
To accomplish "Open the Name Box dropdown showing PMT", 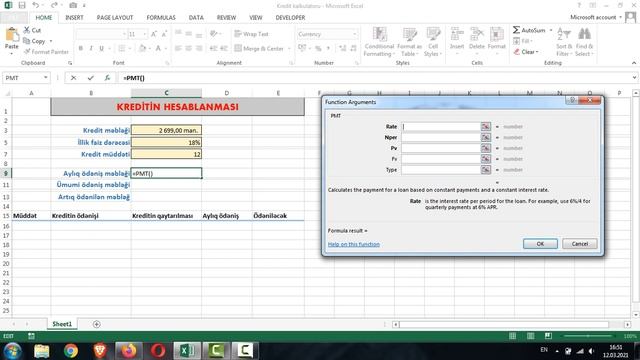I will [x=45, y=78].
